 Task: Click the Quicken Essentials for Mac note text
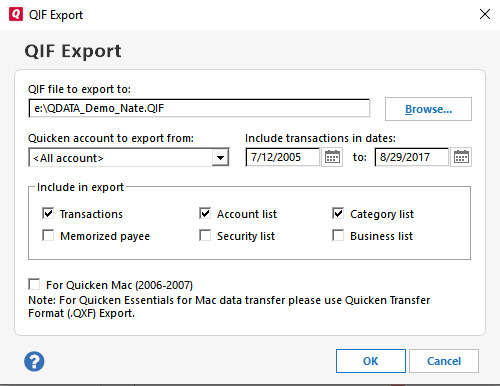pyautogui.click(x=229, y=307)
